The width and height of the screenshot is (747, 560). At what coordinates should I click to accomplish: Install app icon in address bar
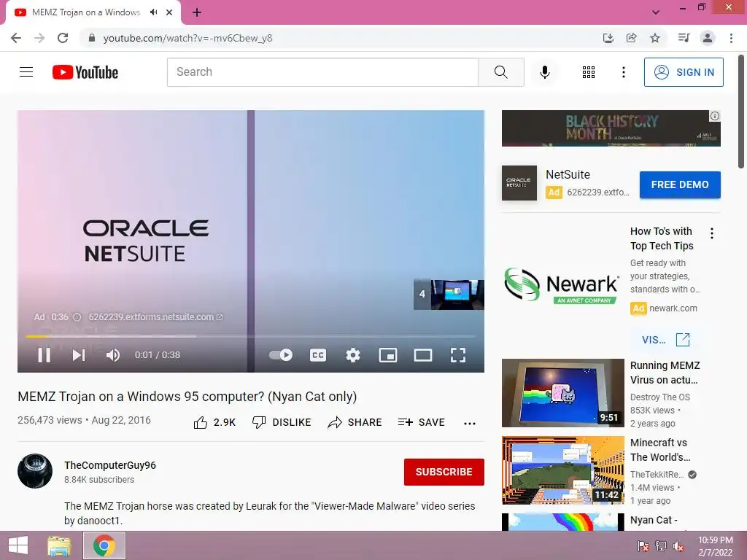pos(608,38)
